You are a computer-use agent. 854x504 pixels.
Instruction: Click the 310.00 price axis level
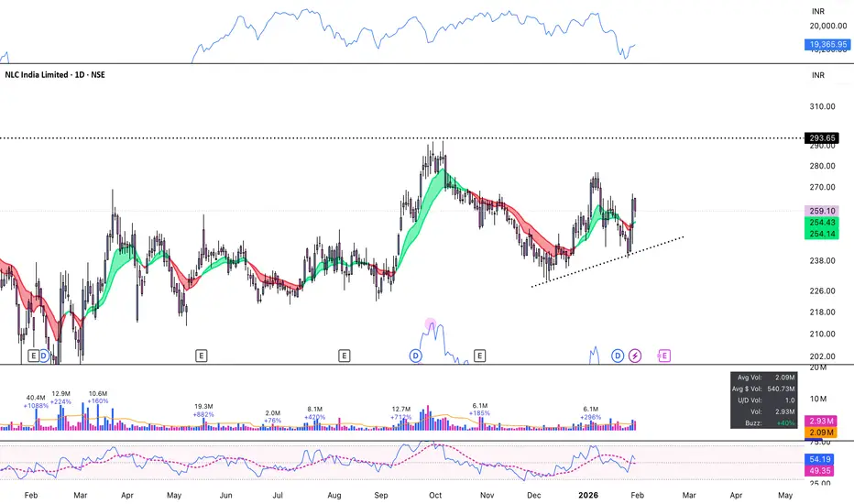[x=822, y=106]
